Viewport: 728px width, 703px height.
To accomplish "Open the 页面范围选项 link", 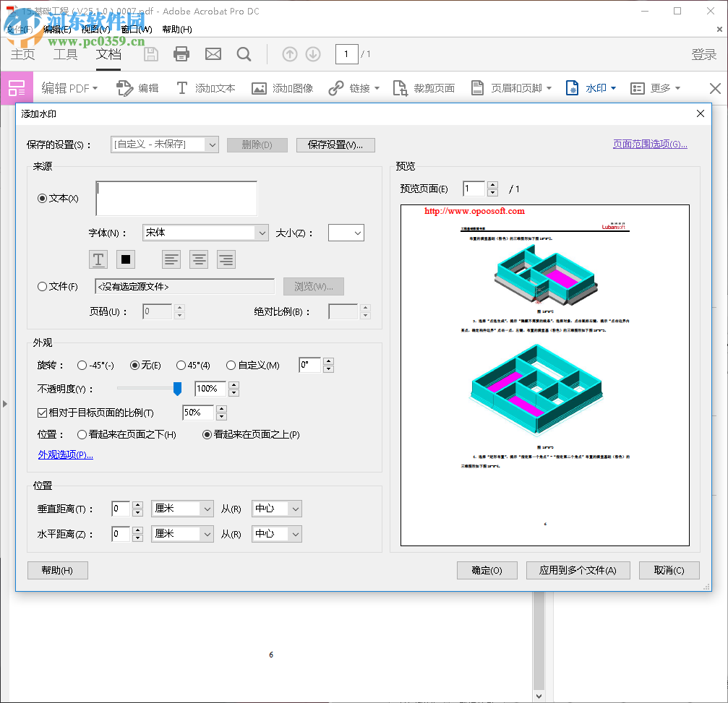I will point(649,143).
